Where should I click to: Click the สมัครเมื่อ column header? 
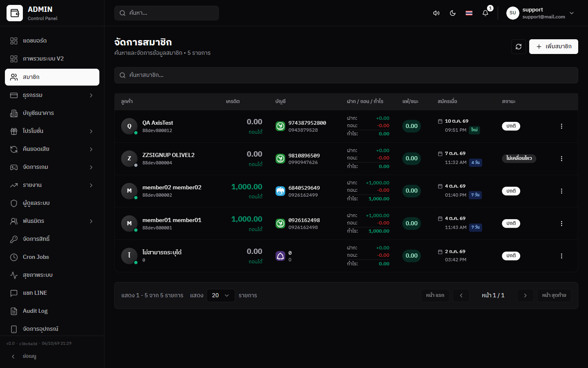click(448, 101)
